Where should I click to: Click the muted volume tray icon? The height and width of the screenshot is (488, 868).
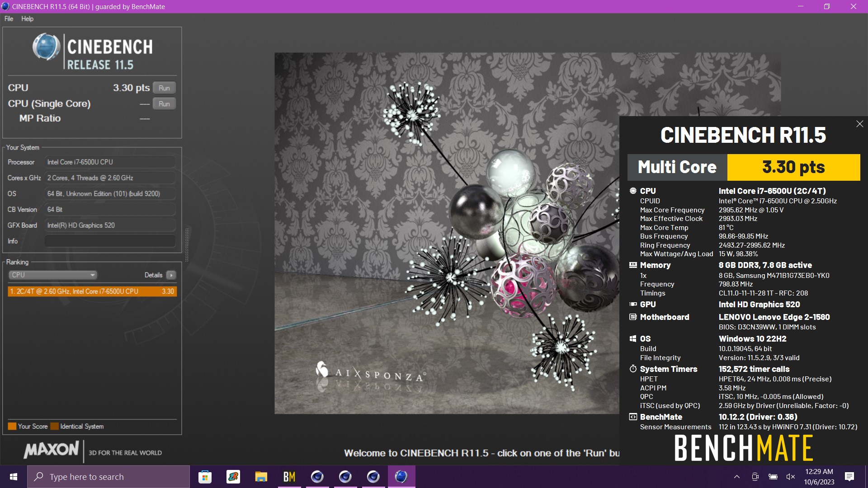791,477
